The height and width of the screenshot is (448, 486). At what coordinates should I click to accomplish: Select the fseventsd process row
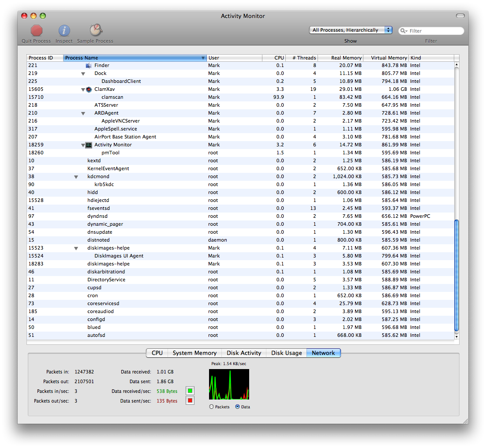pos(240,208)
